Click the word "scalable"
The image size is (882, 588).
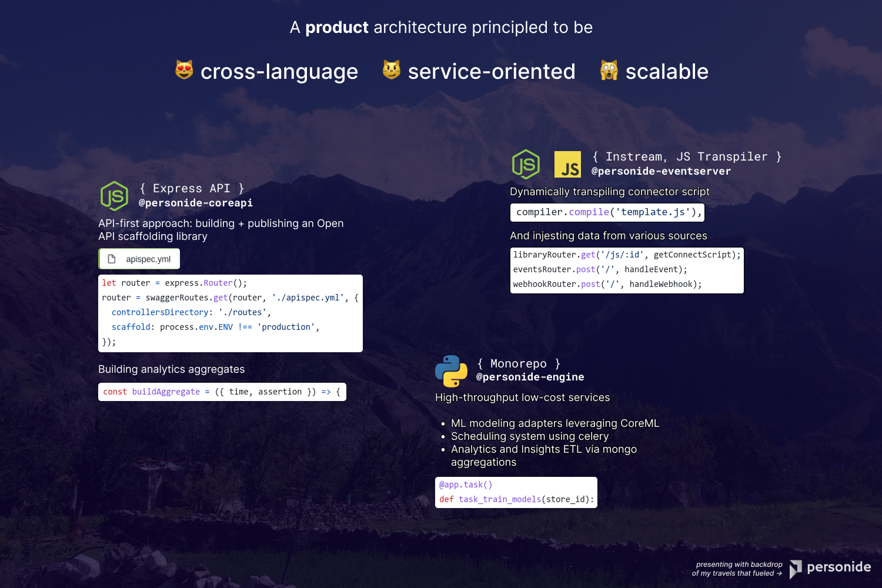point(667,71)
